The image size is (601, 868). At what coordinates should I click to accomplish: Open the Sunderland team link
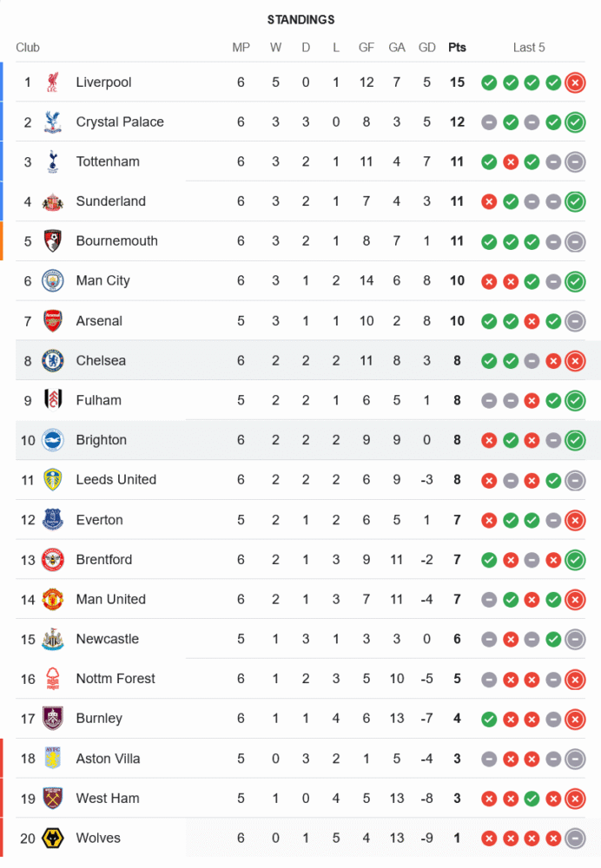point(110,201)
